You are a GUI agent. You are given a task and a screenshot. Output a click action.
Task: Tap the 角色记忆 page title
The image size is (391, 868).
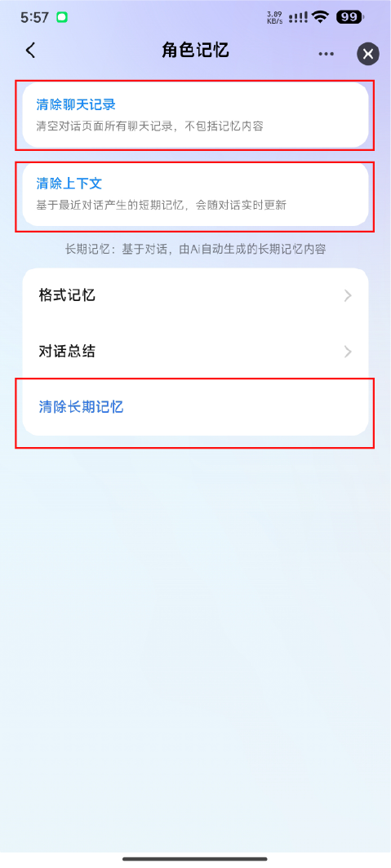(195, 51)
